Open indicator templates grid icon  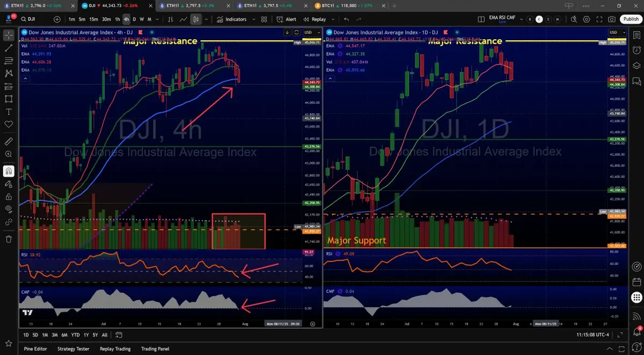pyautogui.click(x=264, y=19)
